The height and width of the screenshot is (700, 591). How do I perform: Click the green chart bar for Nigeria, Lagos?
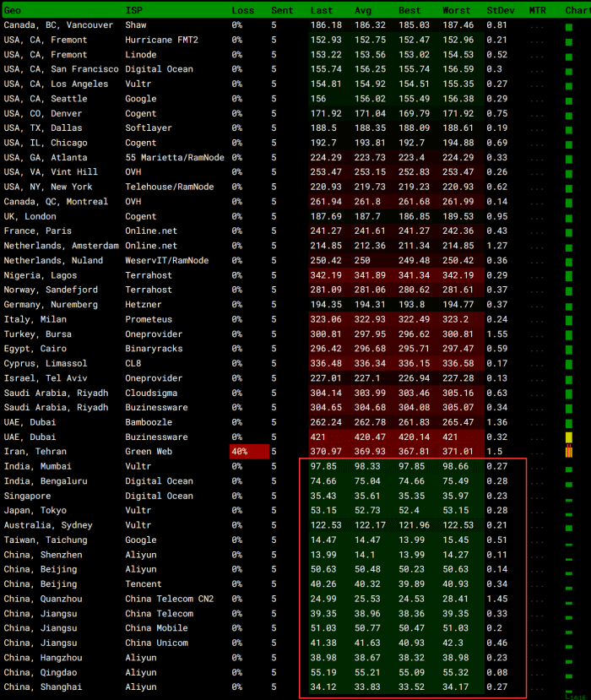pos(569,275)
